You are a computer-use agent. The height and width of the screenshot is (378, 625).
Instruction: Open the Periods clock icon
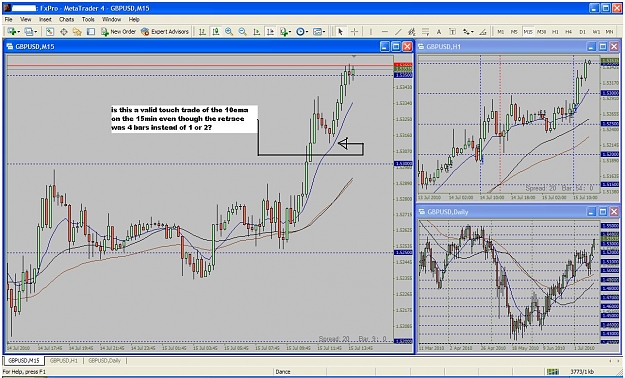tap(300, 32)
